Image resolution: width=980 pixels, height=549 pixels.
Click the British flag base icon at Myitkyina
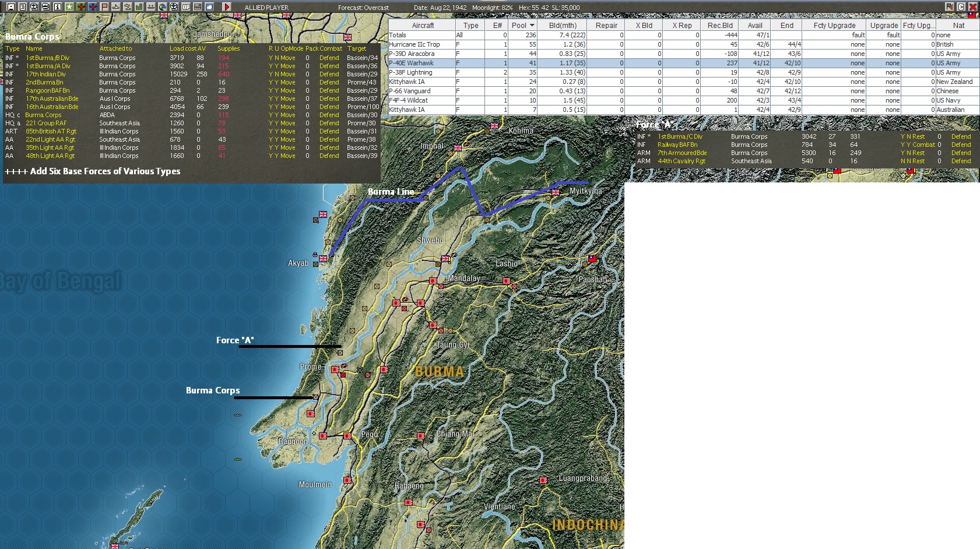pyautogui.click(x=556, y=192)
